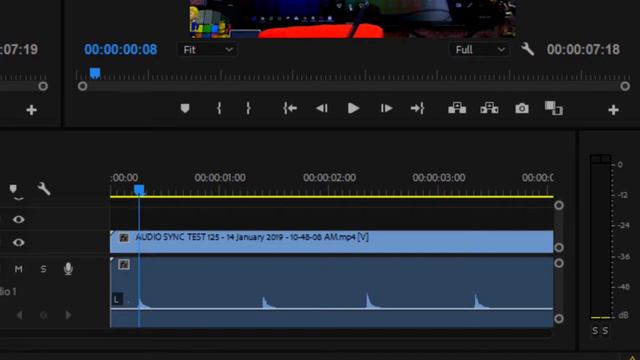Solo the right channel in audio meters
This screenshot has height=360, width=640.
coord(605,331)
